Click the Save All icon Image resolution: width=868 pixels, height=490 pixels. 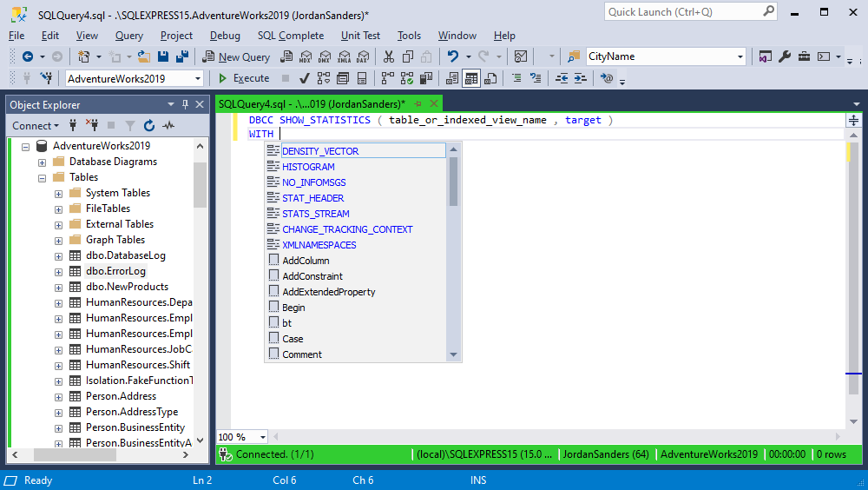[x=181, y=56]
